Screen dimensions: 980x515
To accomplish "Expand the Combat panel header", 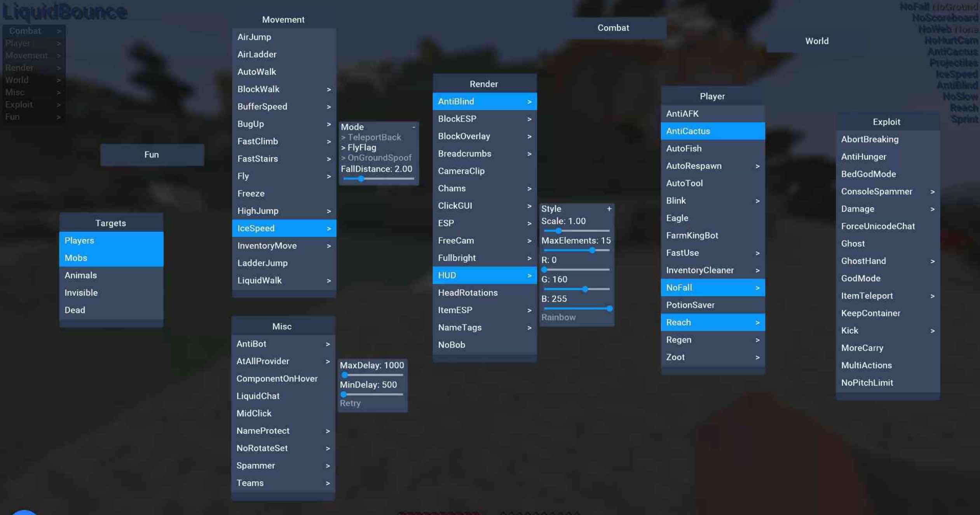I will 613,28.
